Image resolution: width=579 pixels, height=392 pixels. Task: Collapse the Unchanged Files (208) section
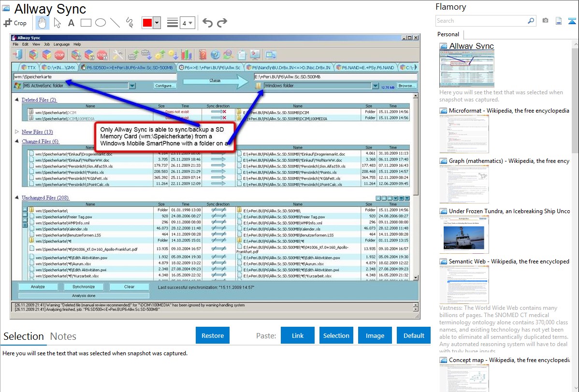(16, 198)
